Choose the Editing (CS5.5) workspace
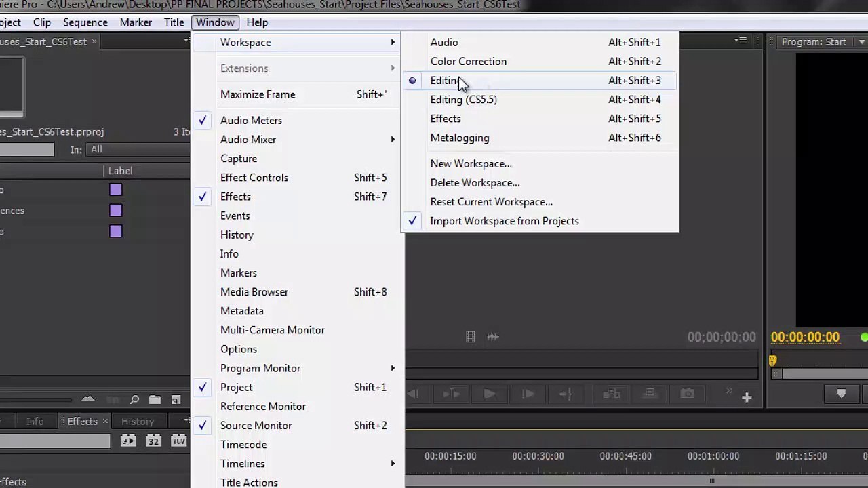 [x=540, y=100]
